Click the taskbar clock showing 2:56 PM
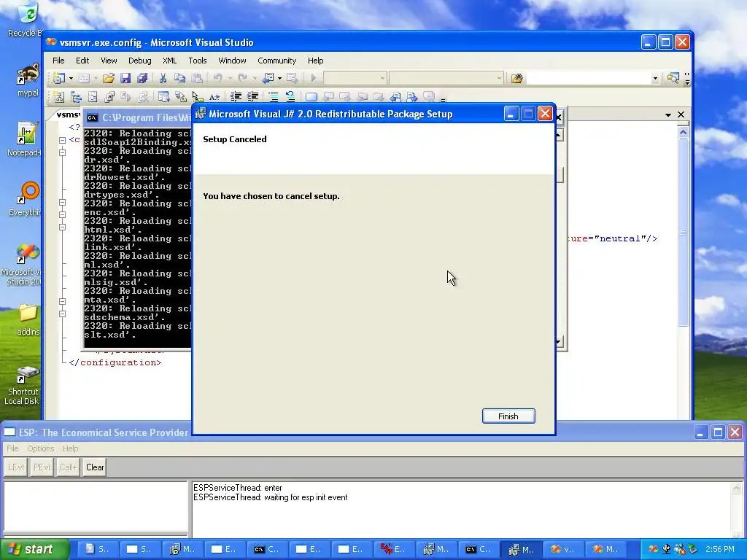747x560 pixels. pyautogui.click(x=720, y=549)
